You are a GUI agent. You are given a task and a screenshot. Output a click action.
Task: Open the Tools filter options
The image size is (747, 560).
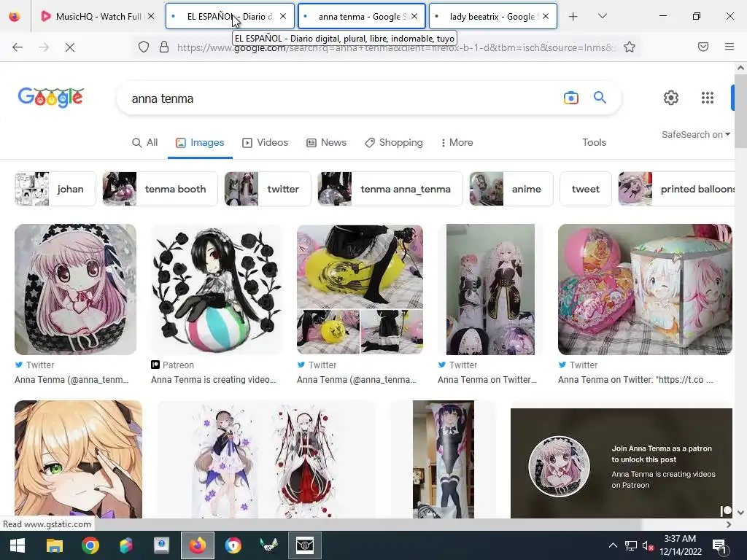(x=594, y=142)
